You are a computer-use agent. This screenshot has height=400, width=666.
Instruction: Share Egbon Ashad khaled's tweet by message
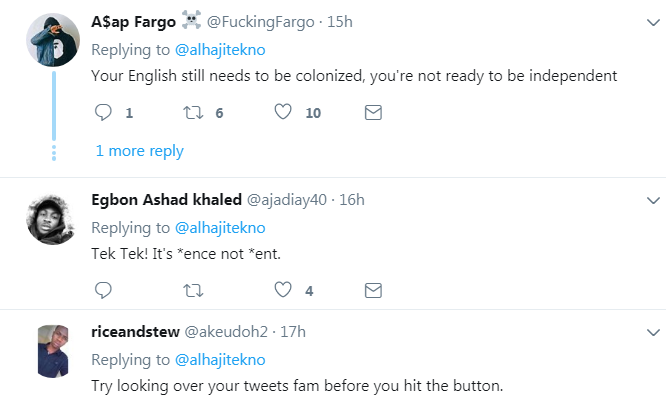click(373, 291)
